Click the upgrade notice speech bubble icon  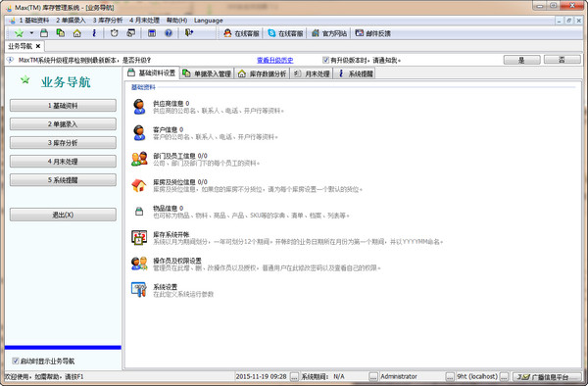(10, 60)
